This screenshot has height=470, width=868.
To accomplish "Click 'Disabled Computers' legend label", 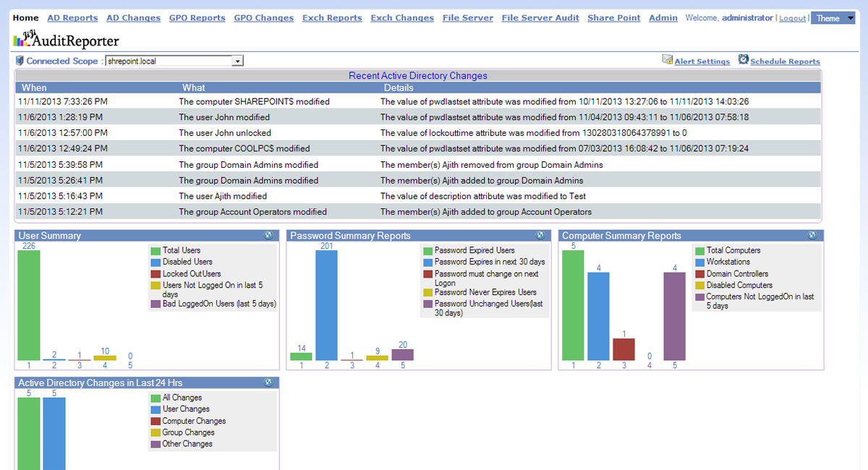I will pos(739,286).
